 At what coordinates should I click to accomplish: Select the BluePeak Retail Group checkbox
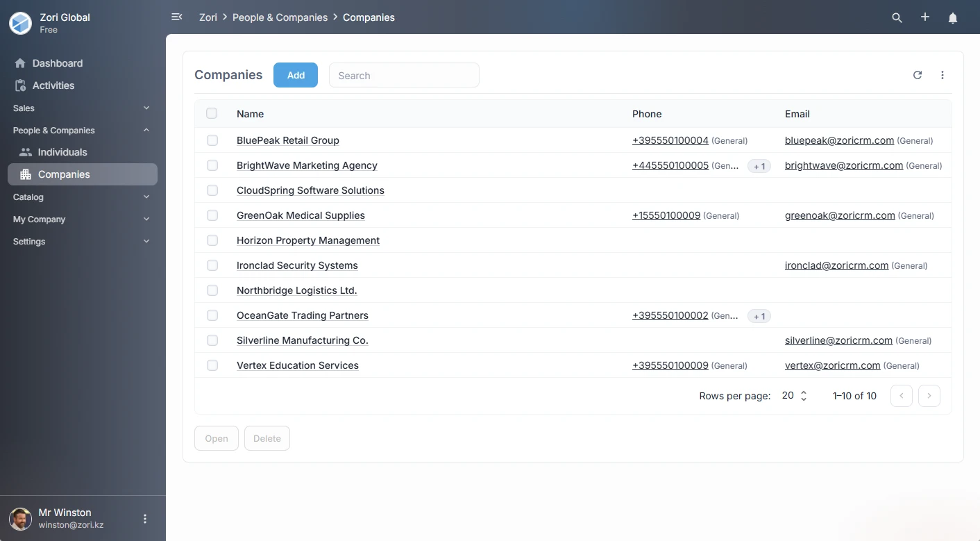tap(212, 140)
